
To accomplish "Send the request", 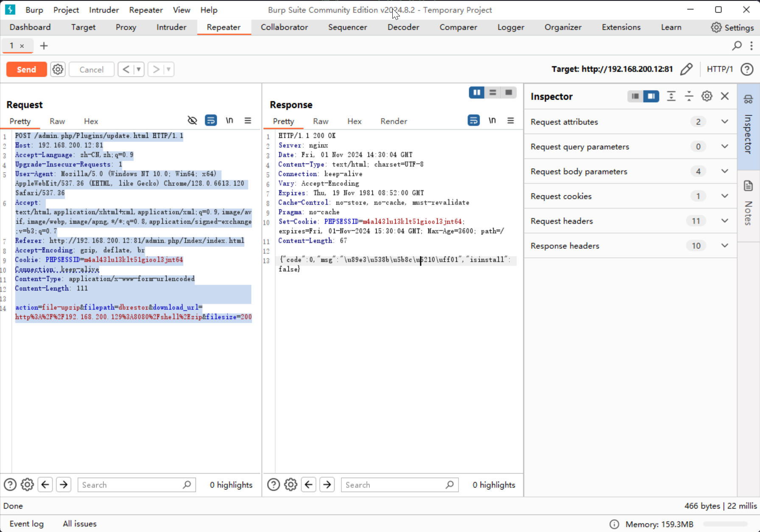I will click(26, 69).
